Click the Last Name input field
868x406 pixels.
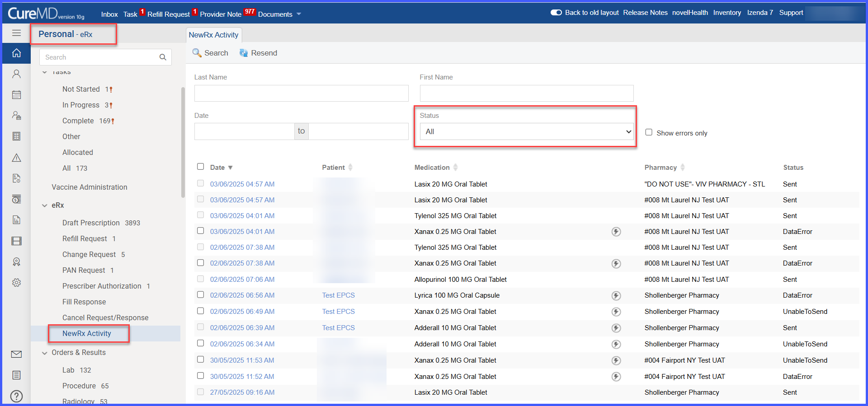[x=301, y=93]
